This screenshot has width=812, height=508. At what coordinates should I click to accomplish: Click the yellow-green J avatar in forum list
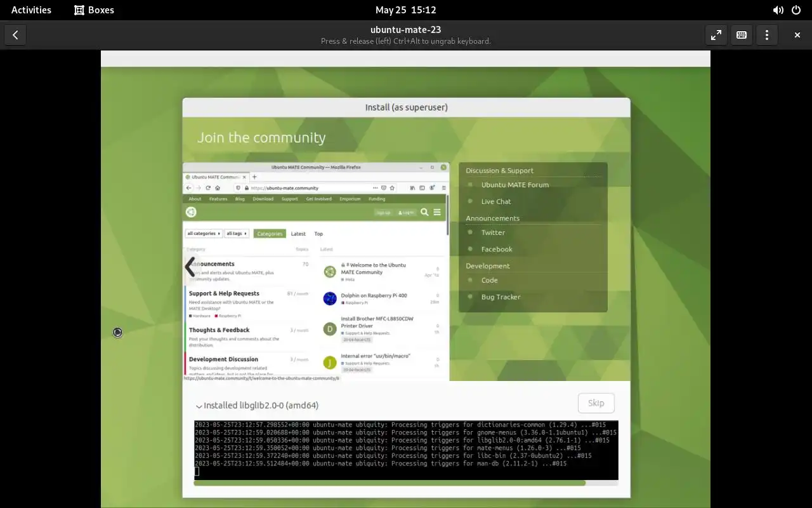click(330, 363)
